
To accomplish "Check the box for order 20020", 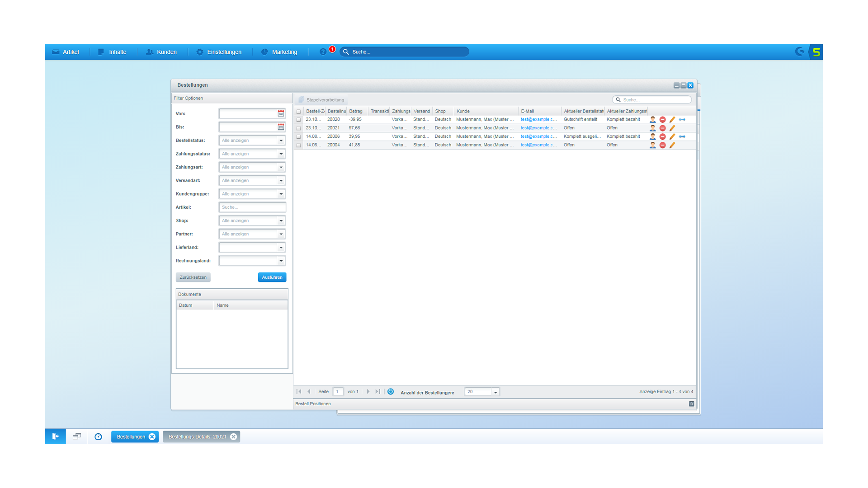I will tap(298, 120).
